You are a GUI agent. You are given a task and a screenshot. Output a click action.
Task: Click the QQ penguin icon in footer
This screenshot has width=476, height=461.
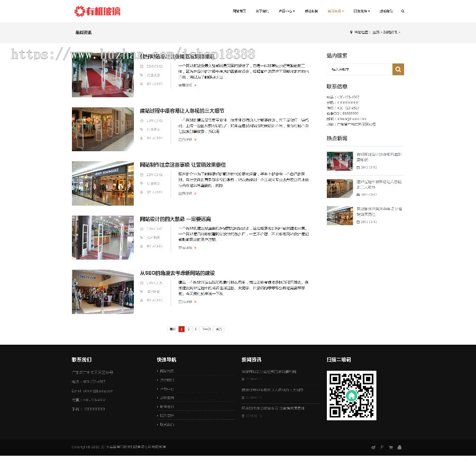pyautogui.click(x=399, y=447)
